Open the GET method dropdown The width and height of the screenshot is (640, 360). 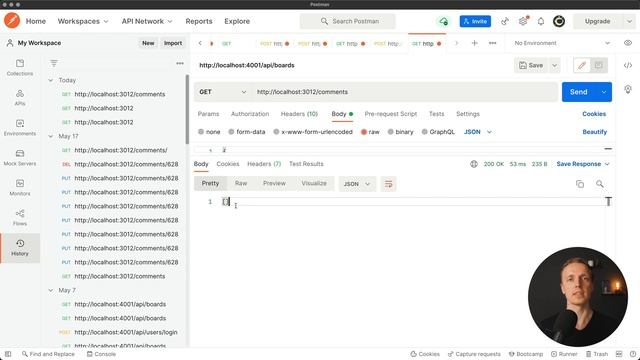point(222,92)
